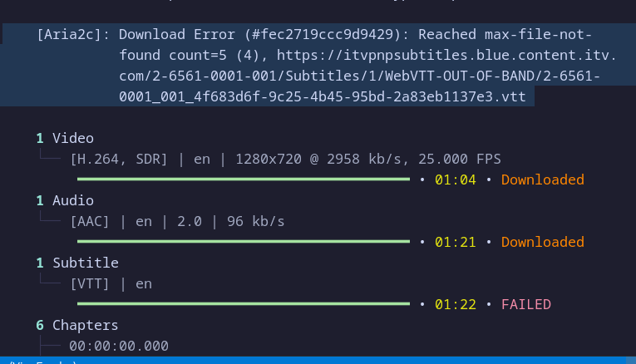The width and height of the screenshot is (636, 364).
Task: Select the '6 Chapters' heading
Action: 76,325
